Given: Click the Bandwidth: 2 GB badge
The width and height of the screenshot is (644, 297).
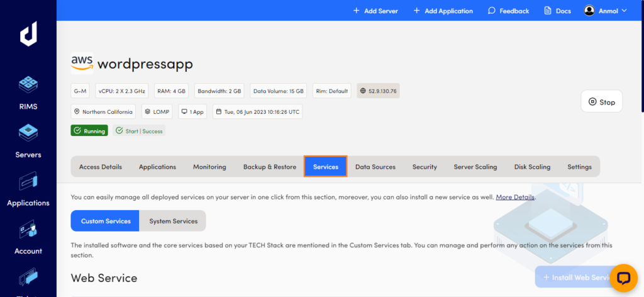Looking at the screenshot, I should click(x=219, y=91).
